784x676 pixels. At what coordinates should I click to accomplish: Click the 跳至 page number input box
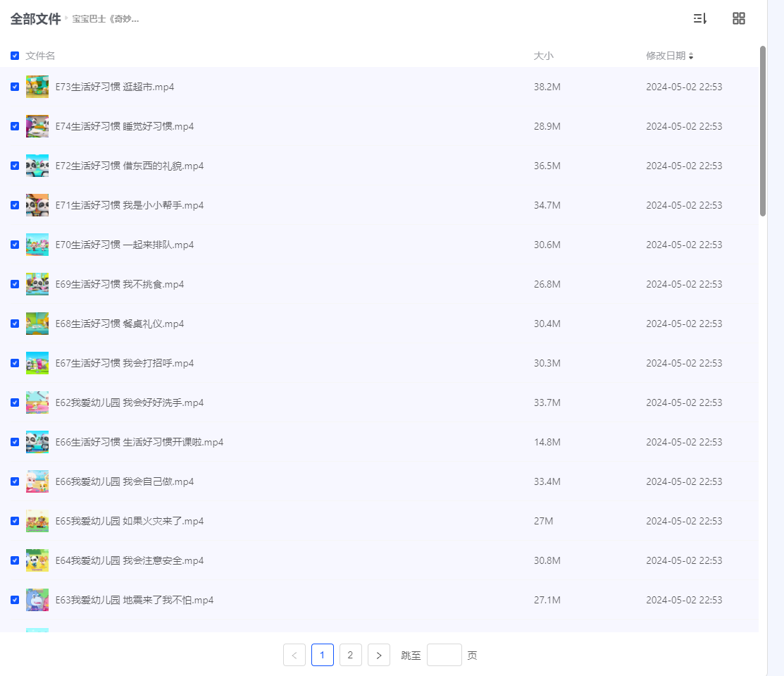click(444, 655)
